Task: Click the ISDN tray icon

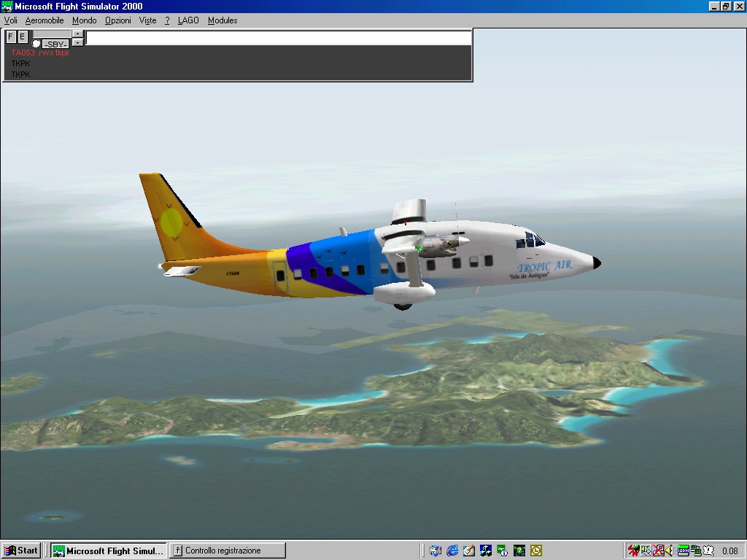Action: point(683,551)
